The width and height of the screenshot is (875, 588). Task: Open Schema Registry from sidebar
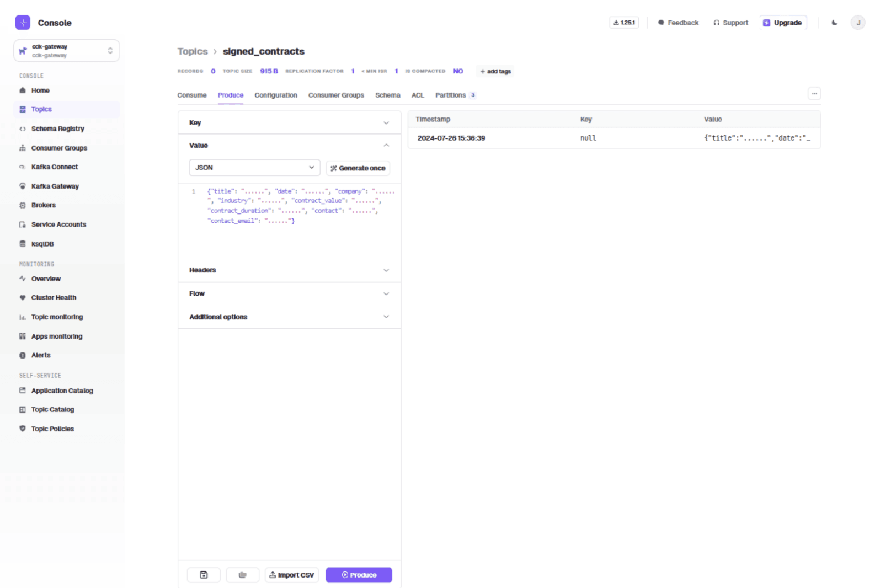click(57, 129)
